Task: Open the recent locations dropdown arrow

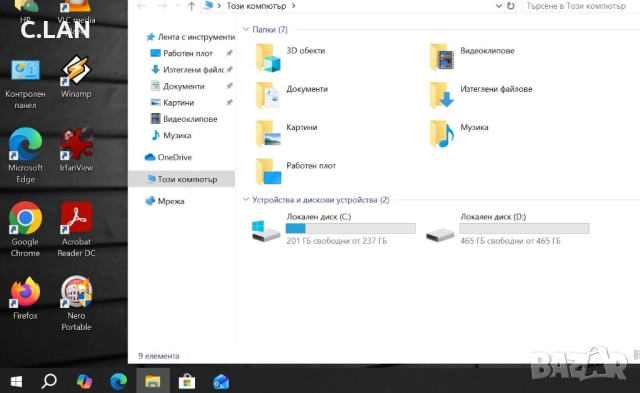Action: (178, 6)
